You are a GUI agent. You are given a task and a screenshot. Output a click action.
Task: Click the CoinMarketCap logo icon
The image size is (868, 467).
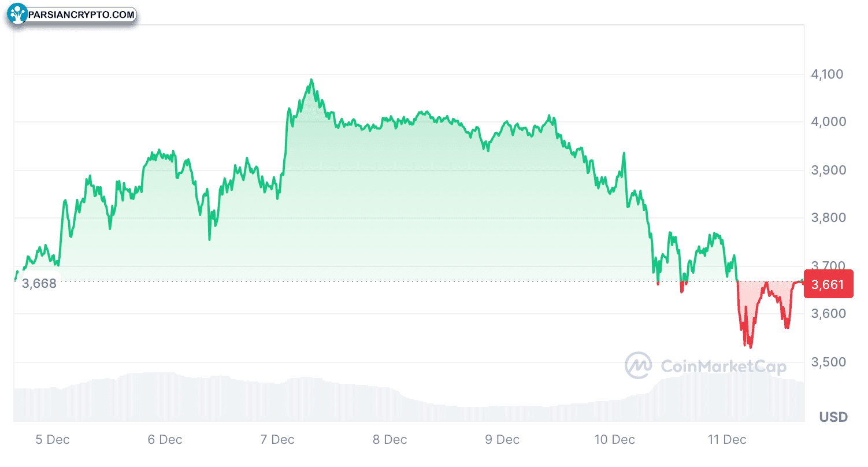click(x=639, y=365)
